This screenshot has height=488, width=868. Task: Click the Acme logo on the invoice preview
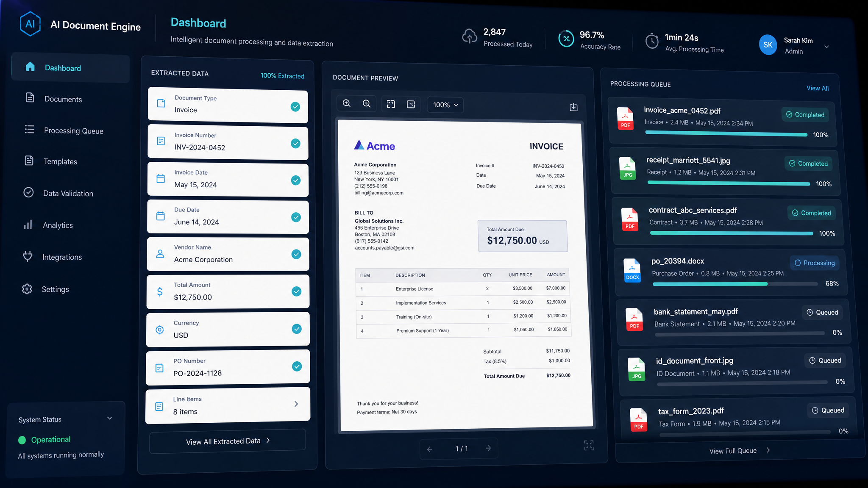coord(374,146)
